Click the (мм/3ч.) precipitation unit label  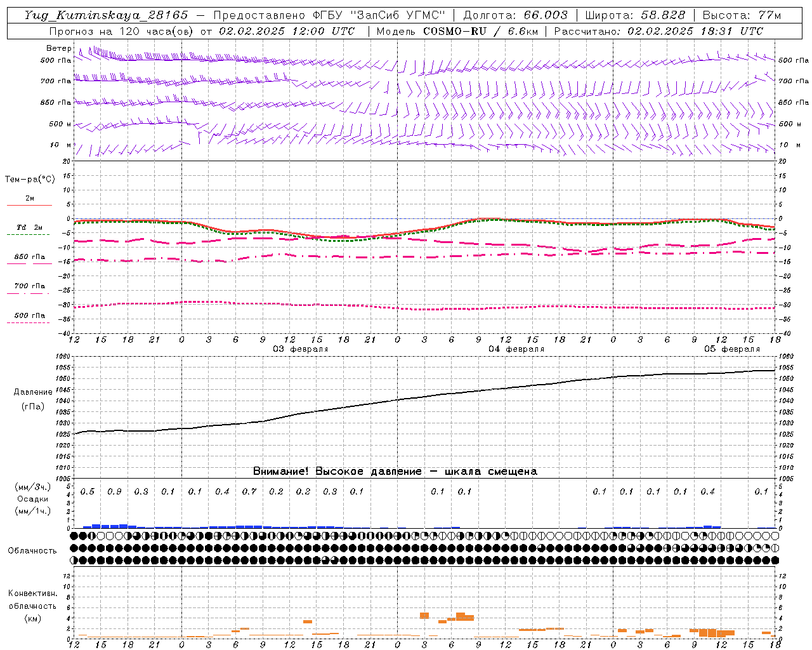(33, 487)
